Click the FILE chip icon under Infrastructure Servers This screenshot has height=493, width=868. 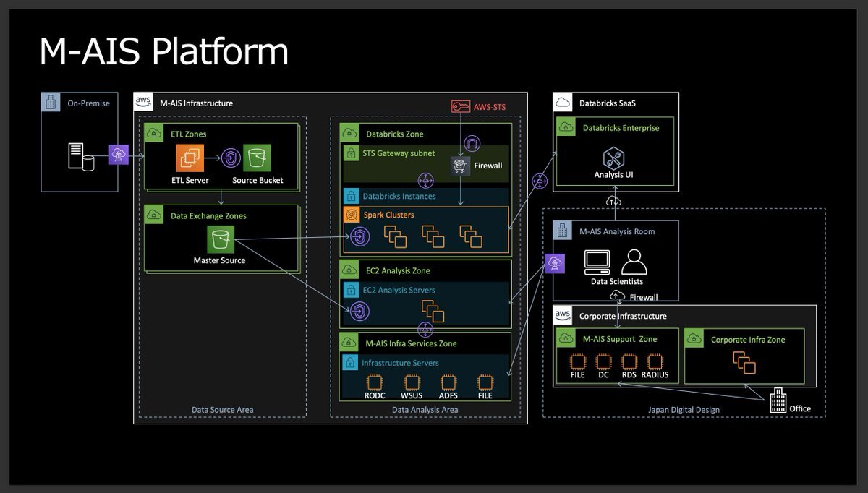[x=485, y=382]
